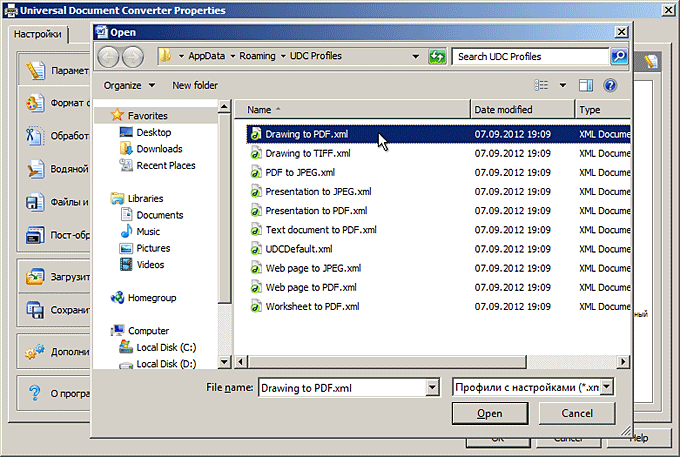Open the file type filter dropdown
Image resolution: width=680 pixels, height=457 pixels.
pyautogui.click(x=607, y=387)
